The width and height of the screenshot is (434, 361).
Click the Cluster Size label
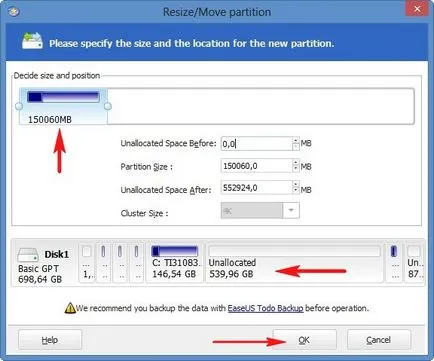click(x=144, y=213)
